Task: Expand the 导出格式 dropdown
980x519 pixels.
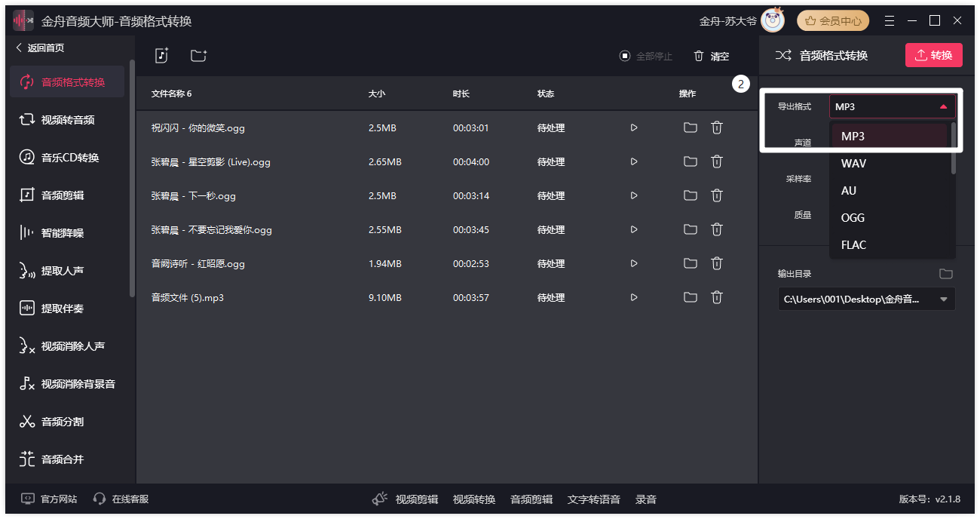Action: pyautogui.click(x=892, y=106)
